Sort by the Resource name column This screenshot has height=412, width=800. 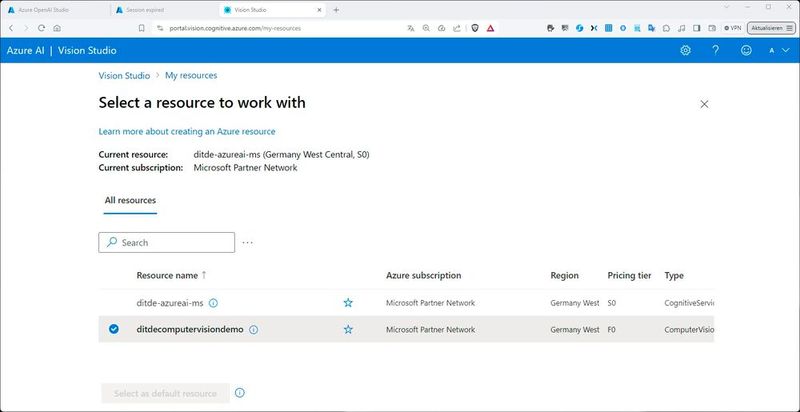coord(171,275)
